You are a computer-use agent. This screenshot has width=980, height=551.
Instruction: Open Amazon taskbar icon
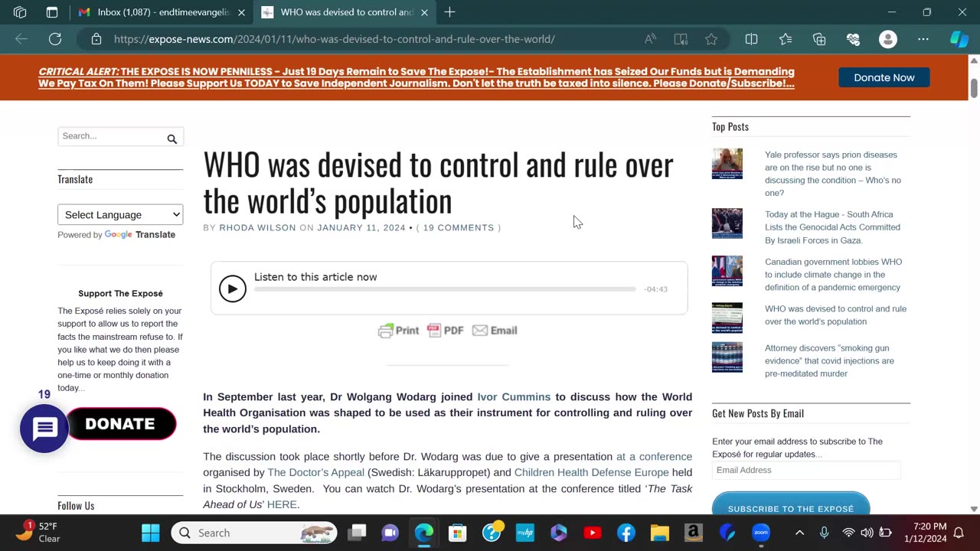tap(694, 533)
